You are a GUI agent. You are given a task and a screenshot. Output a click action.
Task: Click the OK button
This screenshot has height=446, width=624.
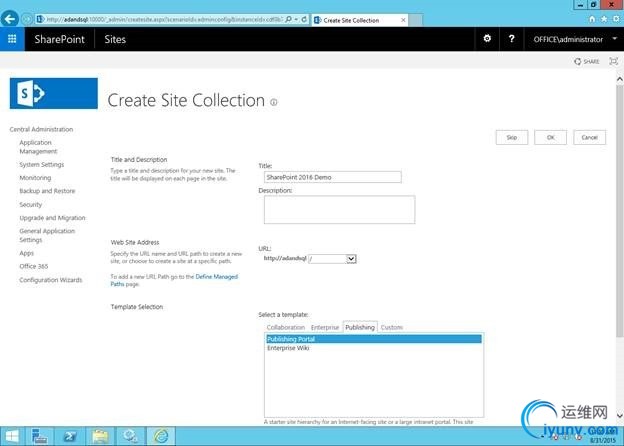coord(550,138)
